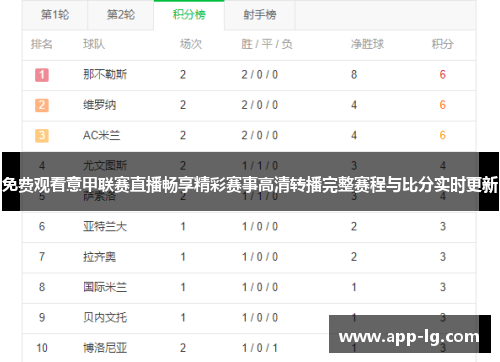Viewport: 500px width, 362px height.
Task: Click 那不勒斯's red points value 6
Action: pos(443,75)
